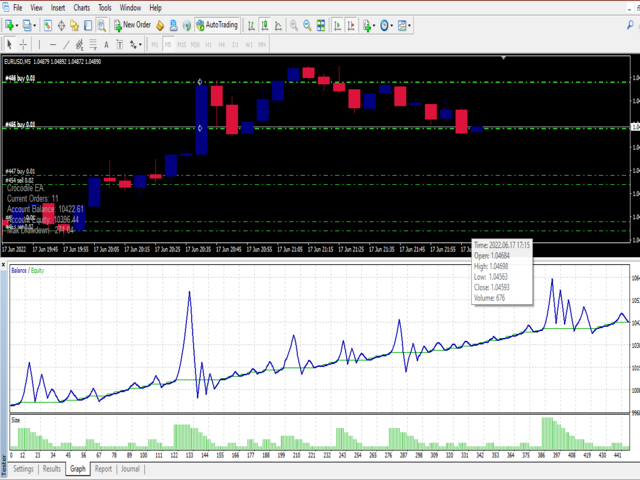Select the Graph tab in tester
This screenshot has width=640, height=480.
point(78,469)
